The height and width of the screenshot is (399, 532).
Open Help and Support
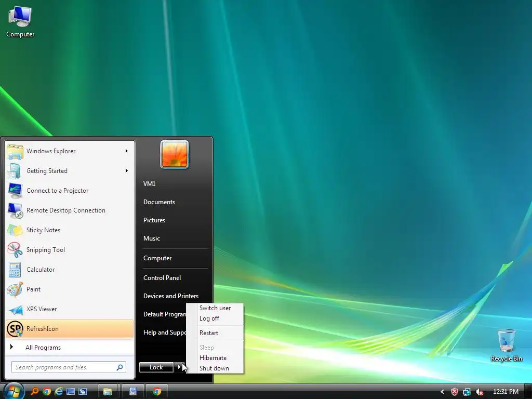click(165, 332)
